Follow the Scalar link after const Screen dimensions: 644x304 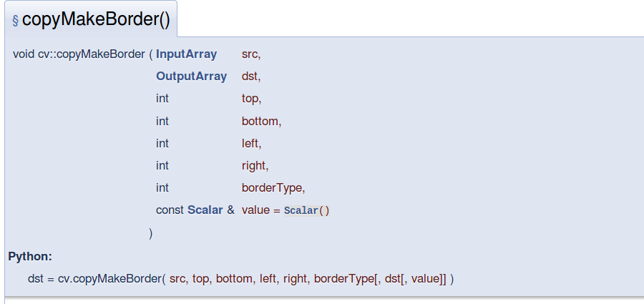[x=205, y=210]
